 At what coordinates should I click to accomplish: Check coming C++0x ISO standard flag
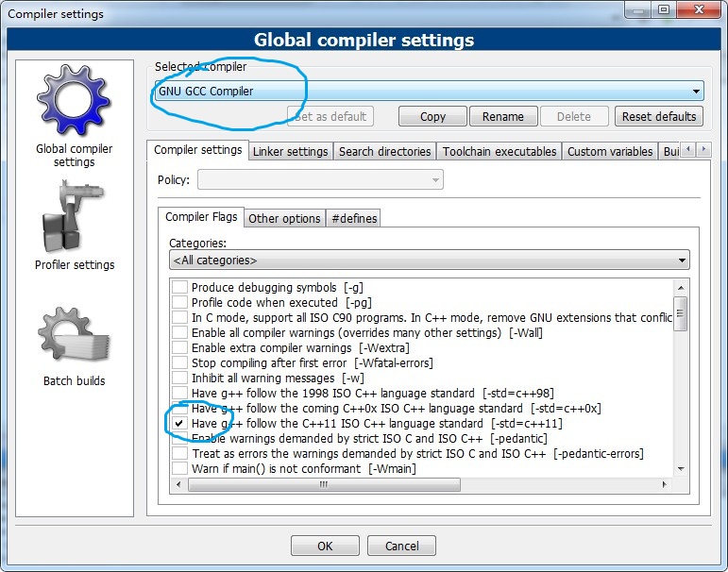coord(179,408)
